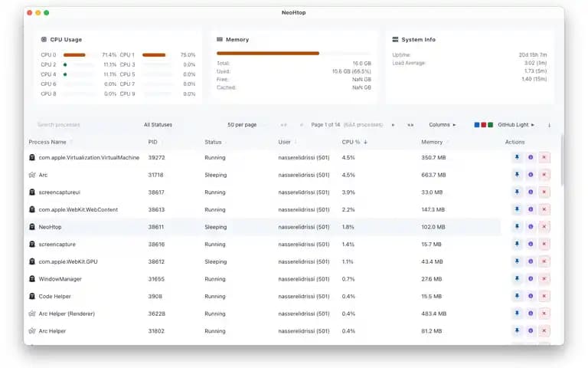Kill the Arc process
588x368 pixels.
point(544,175)
